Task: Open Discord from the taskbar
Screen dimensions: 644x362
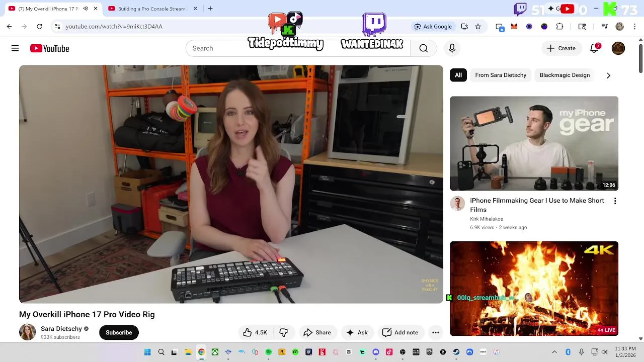Action: point(375,352)
